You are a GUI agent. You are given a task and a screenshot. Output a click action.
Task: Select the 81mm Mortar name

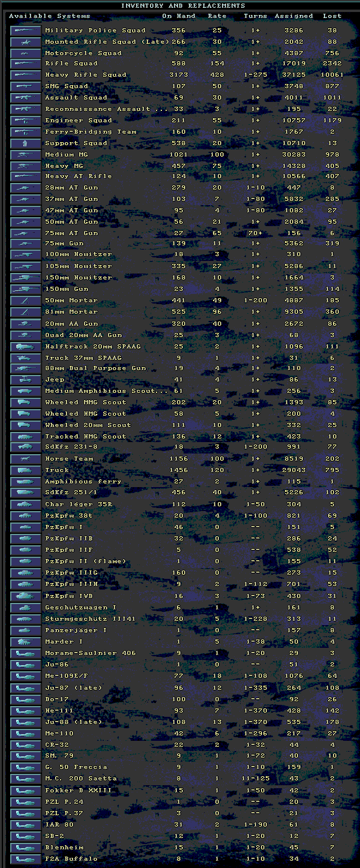[x=71, y=312]
